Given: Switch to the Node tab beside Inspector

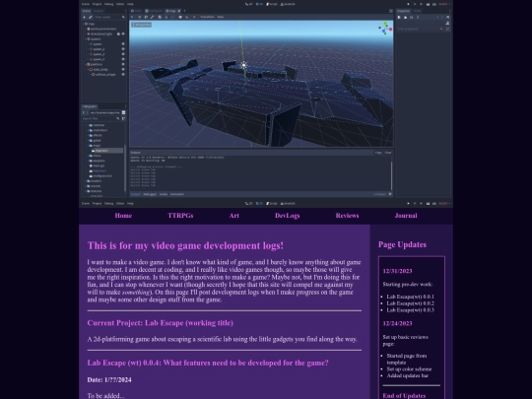Looking at the screenshot, I should point(417,11).
